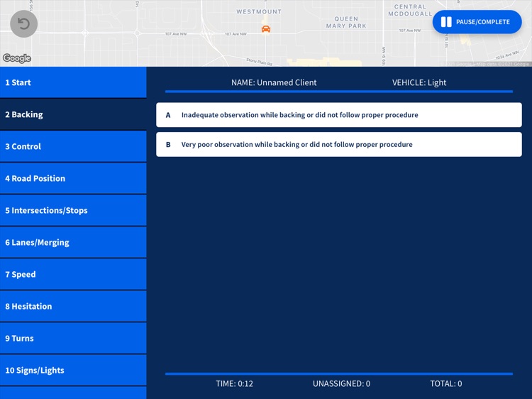Screen dimensions: 532x399
Task: Click the TOTAL: 0 counter
Action: (446, 383)
